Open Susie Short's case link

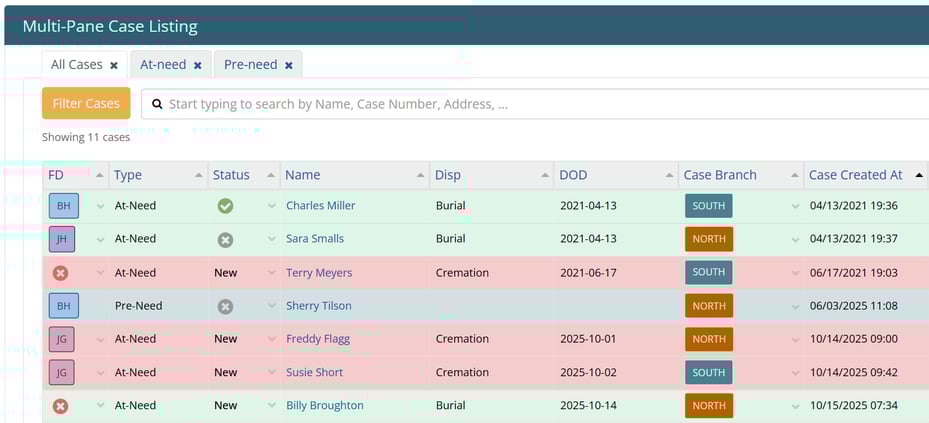point(314,372)
